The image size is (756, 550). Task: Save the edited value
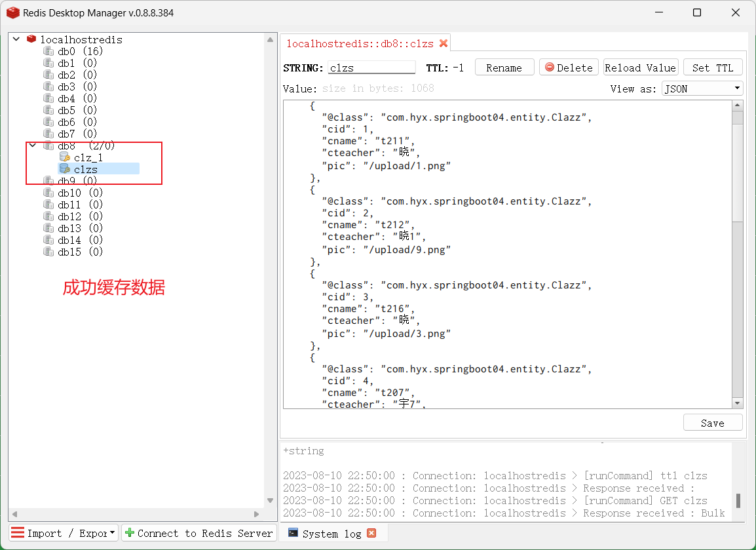pyautogui.click(x=713, y=423)
